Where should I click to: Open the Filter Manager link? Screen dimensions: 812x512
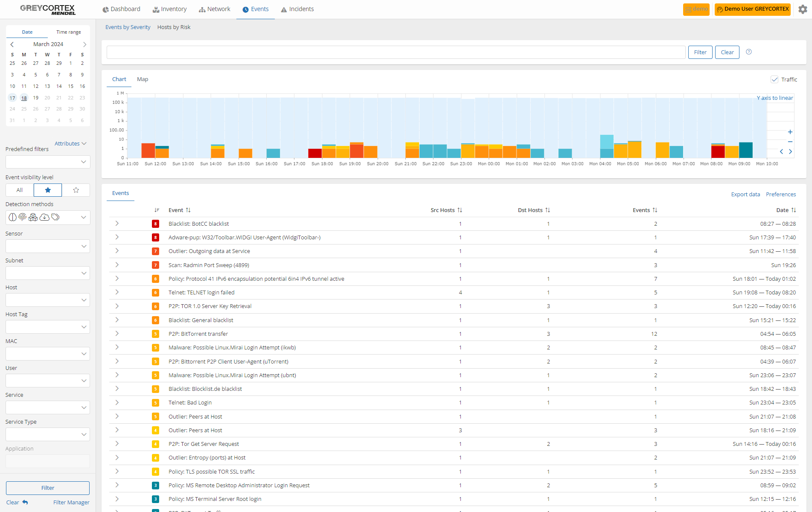[71, 502]
